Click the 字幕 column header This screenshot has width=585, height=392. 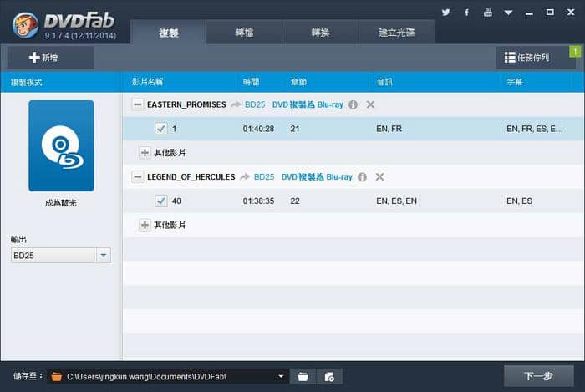click(x=515, y=82)
